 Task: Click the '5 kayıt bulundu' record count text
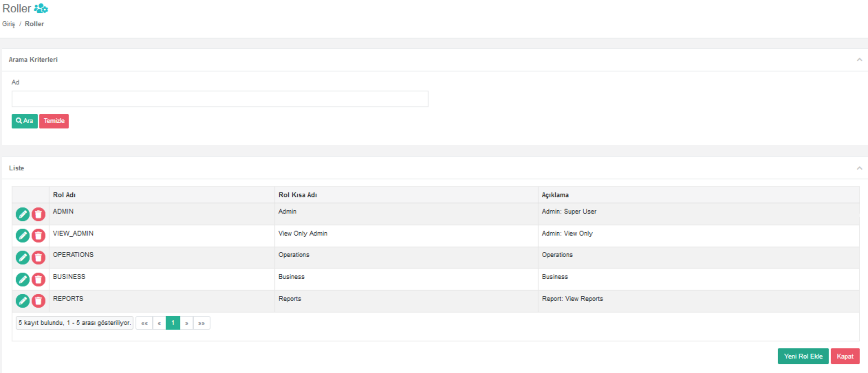coord(75,323)
